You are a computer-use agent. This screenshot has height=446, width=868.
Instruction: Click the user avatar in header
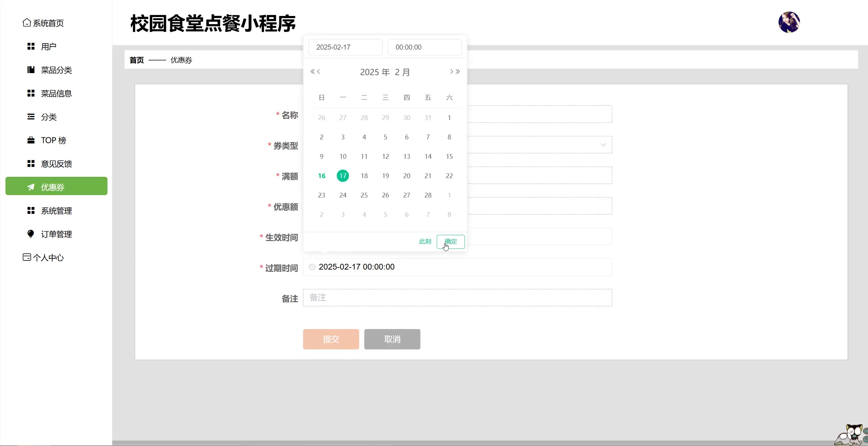[x=789, y=22]
